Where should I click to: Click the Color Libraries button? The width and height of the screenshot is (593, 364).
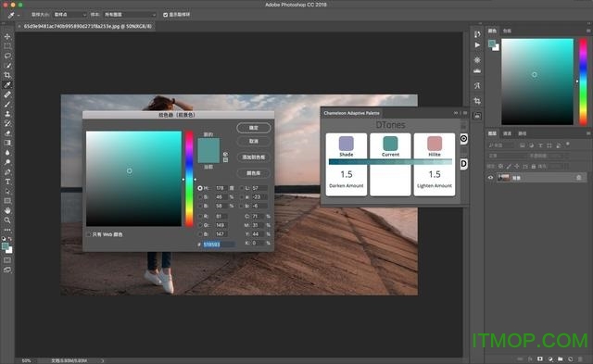(x=254, y=173)
